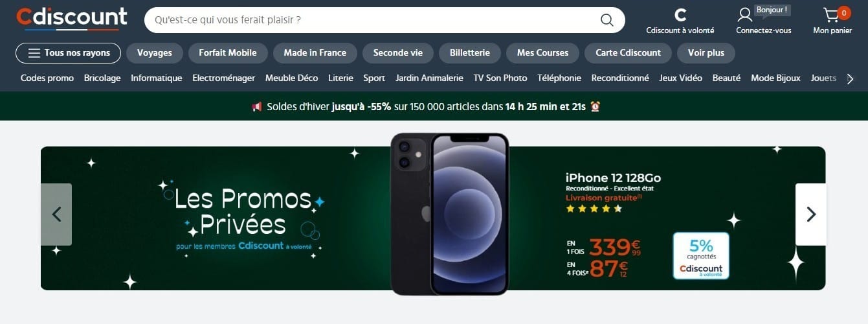Show next carousel slide
868x324 pixels.
pos(811,214)
